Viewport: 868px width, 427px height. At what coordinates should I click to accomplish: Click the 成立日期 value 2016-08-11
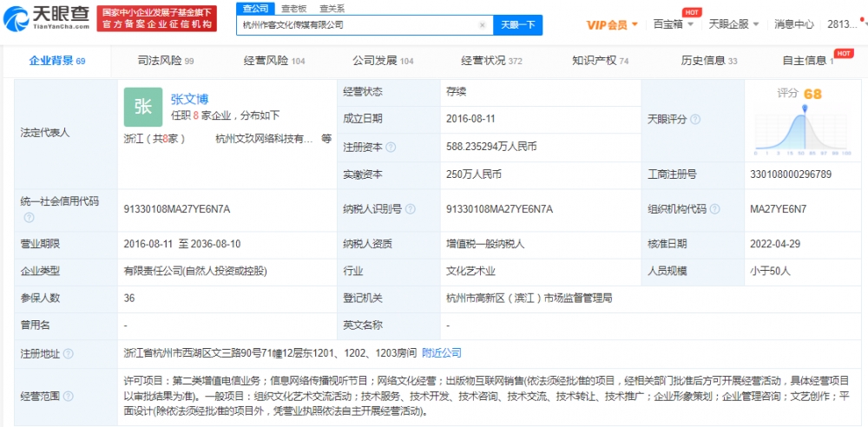[471, 119]
